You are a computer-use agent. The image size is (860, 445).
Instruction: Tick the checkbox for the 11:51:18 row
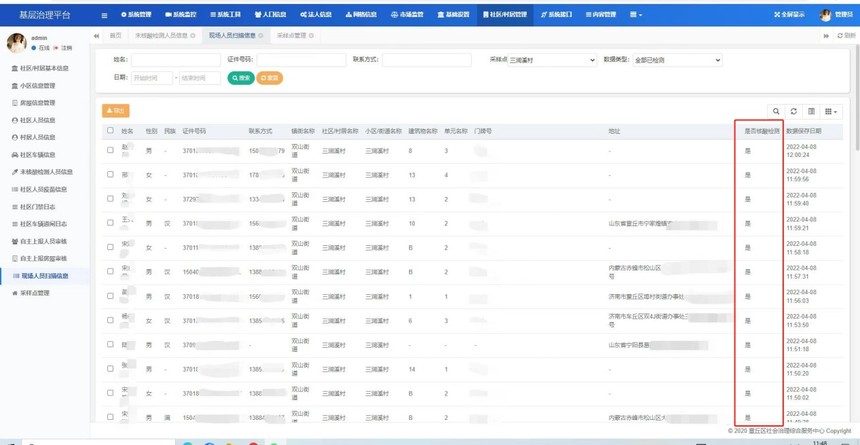(110, 344)
